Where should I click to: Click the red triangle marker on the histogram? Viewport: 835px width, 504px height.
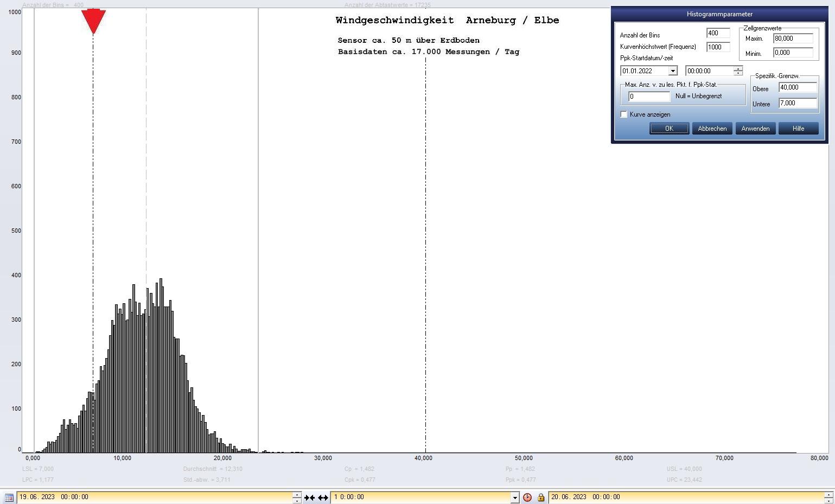tap(93, 21)
